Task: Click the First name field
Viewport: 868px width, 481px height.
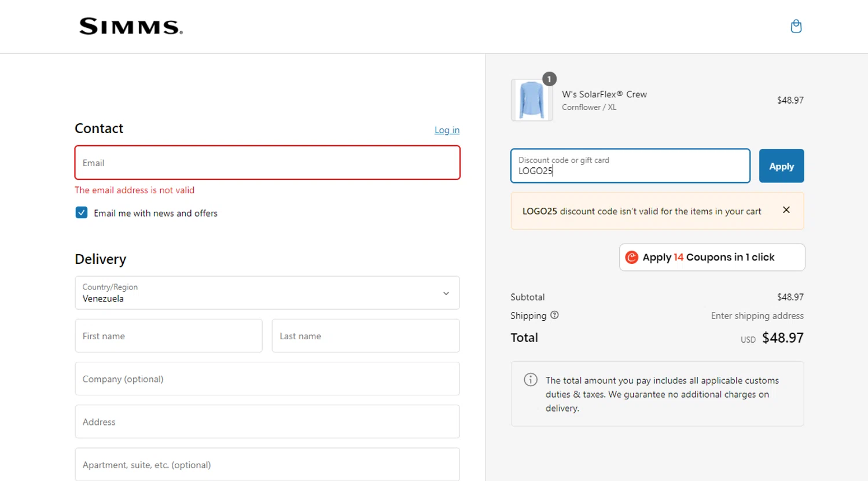Action: click(168, 336)
